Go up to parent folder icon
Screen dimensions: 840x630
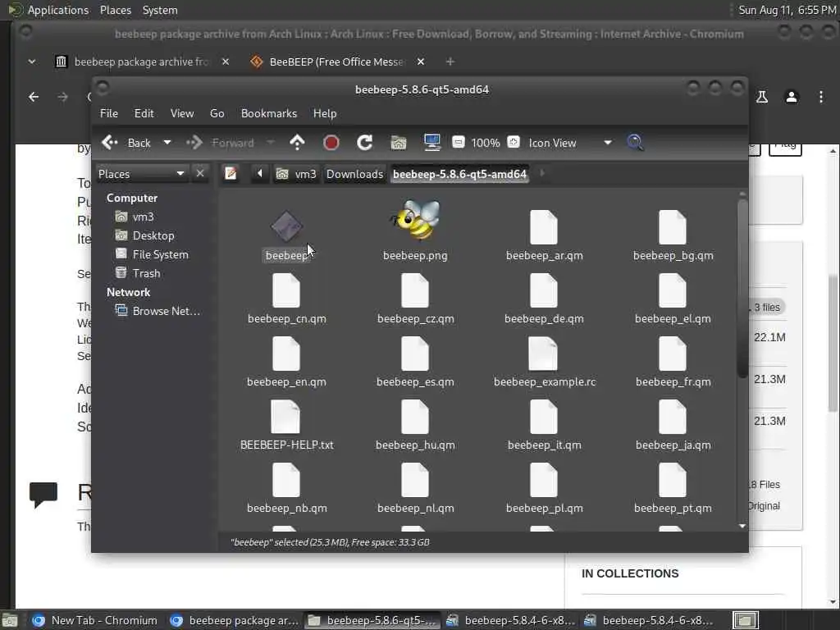click(297, 143)
